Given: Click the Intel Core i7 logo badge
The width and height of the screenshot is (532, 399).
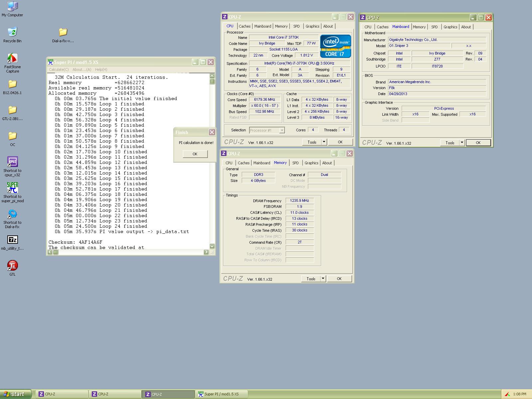Looking at the screenshot, I should (x=335, y=46).
